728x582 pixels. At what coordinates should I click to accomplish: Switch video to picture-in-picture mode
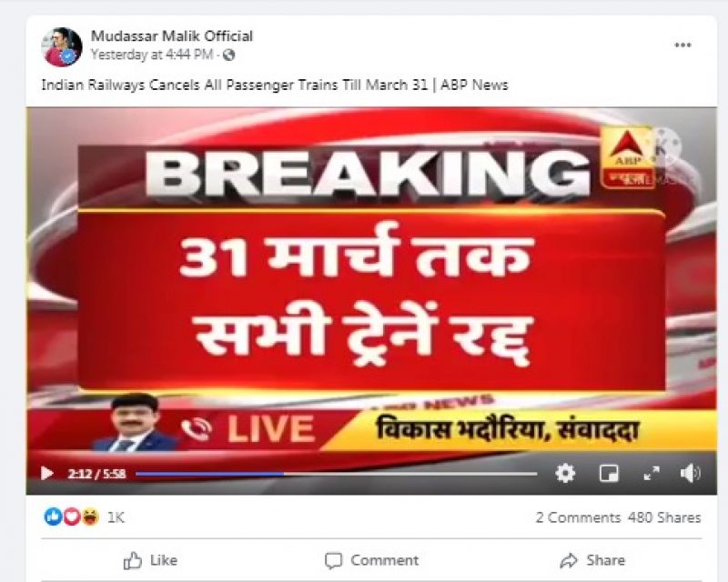(x=609, y=474)
